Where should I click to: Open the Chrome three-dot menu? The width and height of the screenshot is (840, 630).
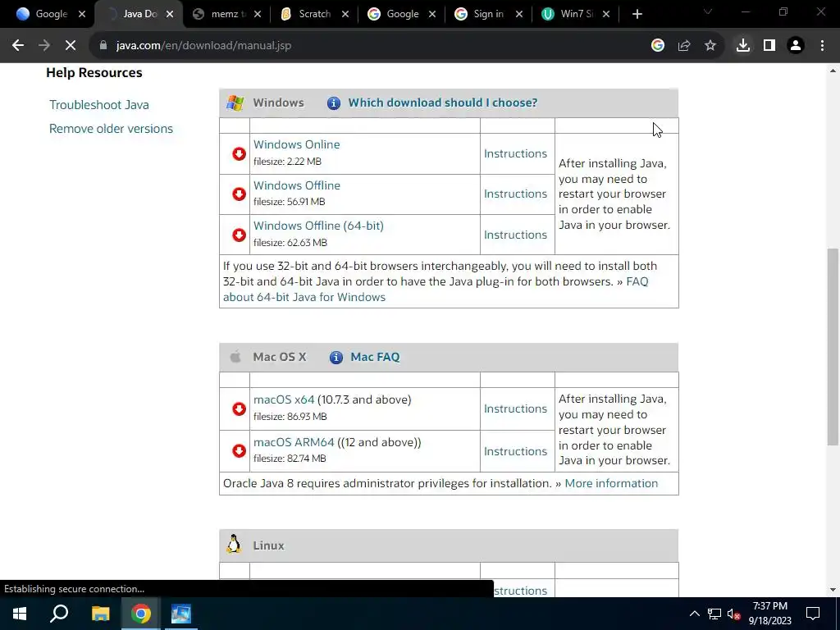[x=822, y=46]
